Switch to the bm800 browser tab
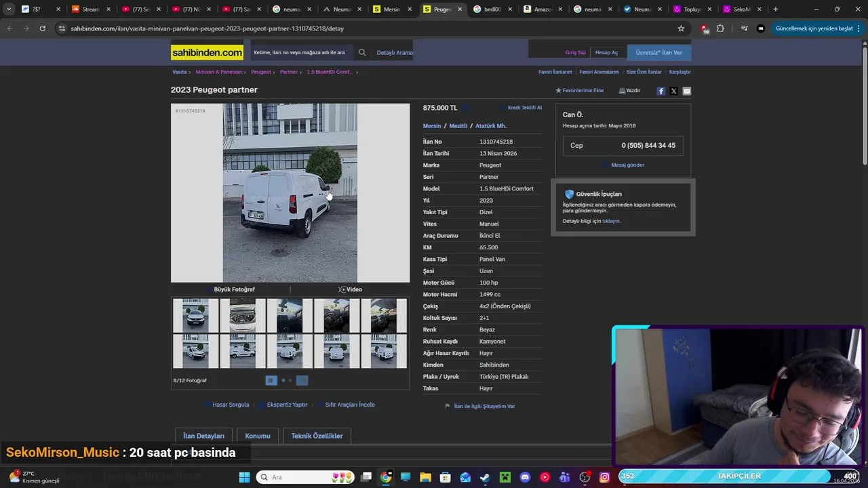Image resolution: width=868 pixels, height=488 pixels. pyautogui.click(x=494, y=9)
